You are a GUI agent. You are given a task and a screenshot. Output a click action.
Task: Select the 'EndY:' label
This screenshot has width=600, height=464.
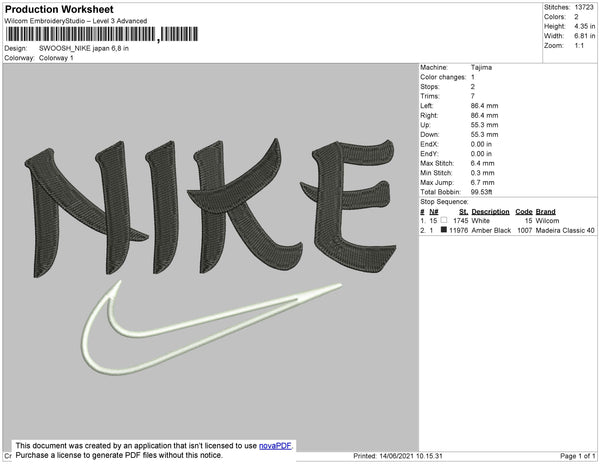[x=429, y=154]
